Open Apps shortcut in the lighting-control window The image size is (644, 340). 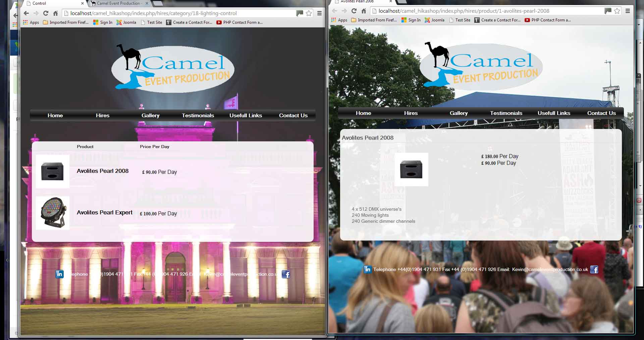click(x=31, y=22)
